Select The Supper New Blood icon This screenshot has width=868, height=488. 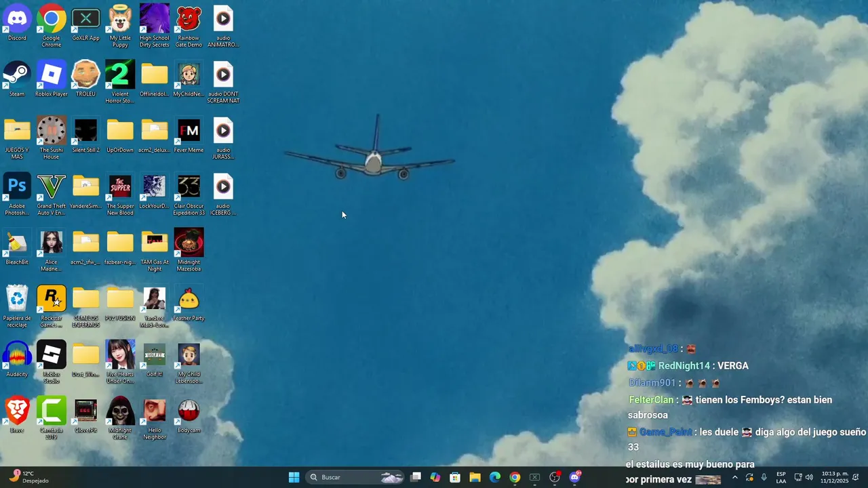tap(120, 195)
